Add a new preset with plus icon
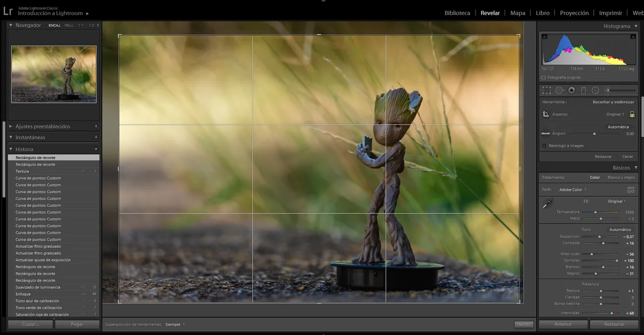 coord(96,126)
